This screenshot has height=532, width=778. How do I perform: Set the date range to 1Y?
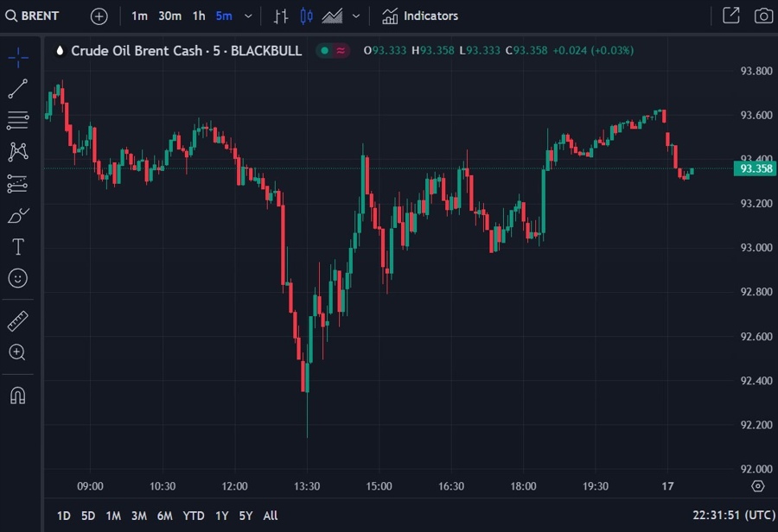[222, 516]
